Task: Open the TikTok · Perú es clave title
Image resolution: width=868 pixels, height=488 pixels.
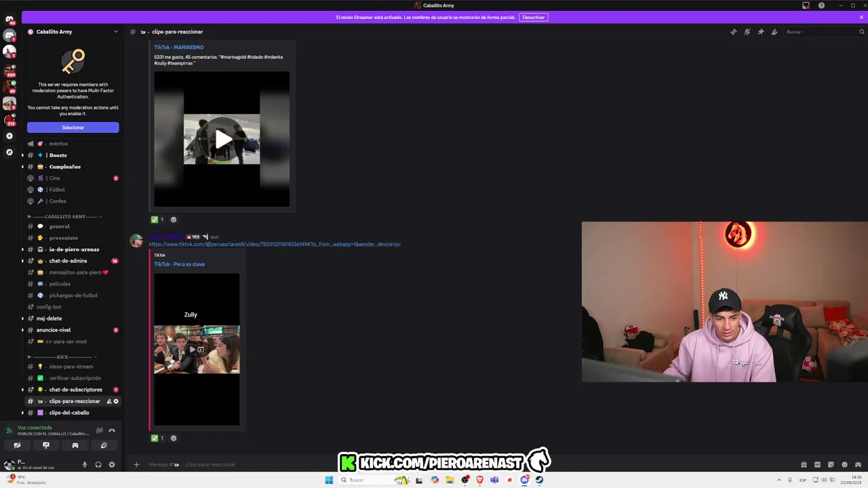Action: click(x=179, y=264)
